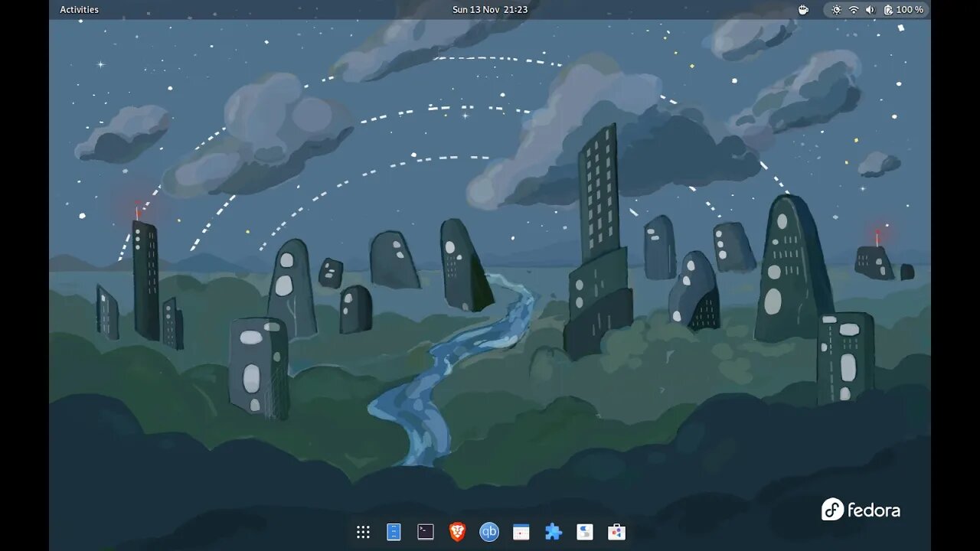980x551 pixels.
Task: Launch the Files manager from dock
Action: click(x=394, y=532)
